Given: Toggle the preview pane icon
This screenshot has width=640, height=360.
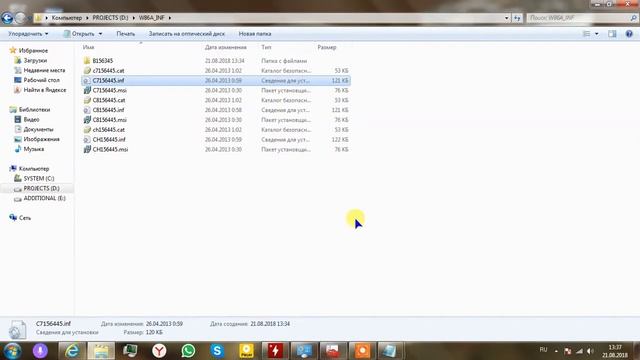Looking at the screenshot, I should coord(612,34).
